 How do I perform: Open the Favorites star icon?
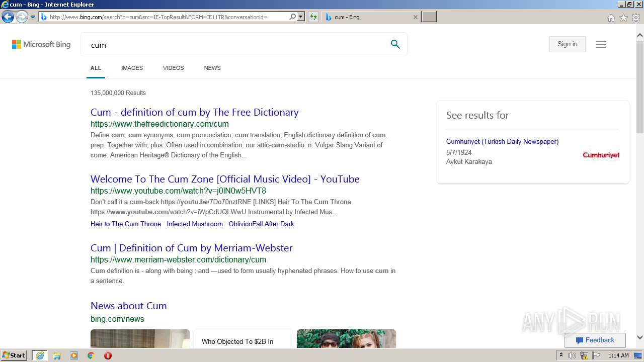pyautogui.click(x=624, y=18)
